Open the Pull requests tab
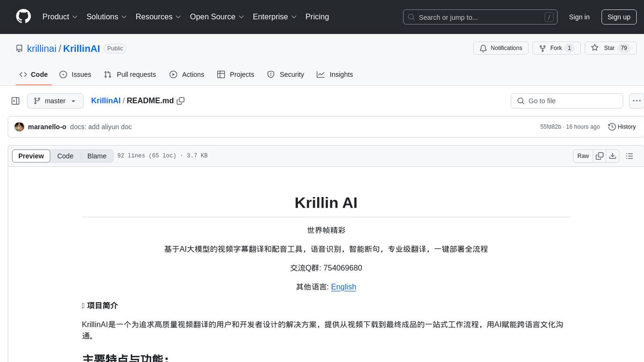 coord(130,74)
